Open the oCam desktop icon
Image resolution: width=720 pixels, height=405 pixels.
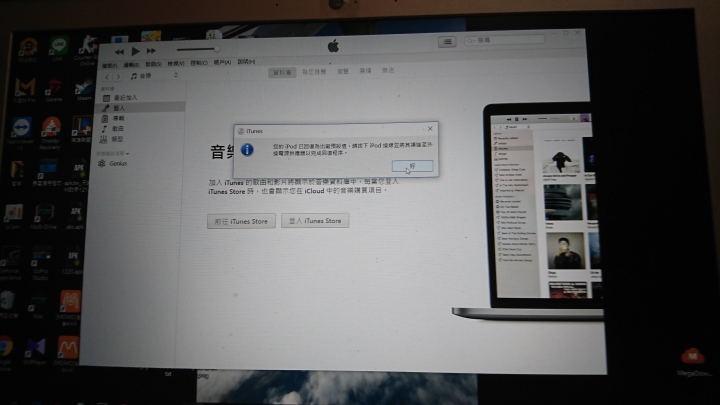pyautogui.click(x=13, y=216)
